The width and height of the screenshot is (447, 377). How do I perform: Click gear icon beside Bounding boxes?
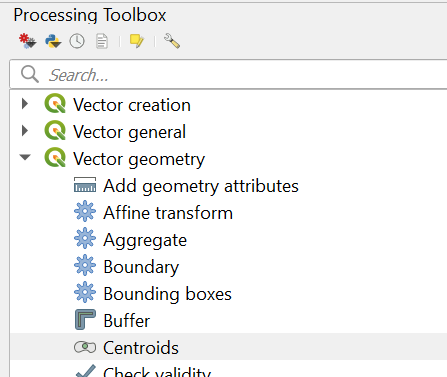click(85, 292)
